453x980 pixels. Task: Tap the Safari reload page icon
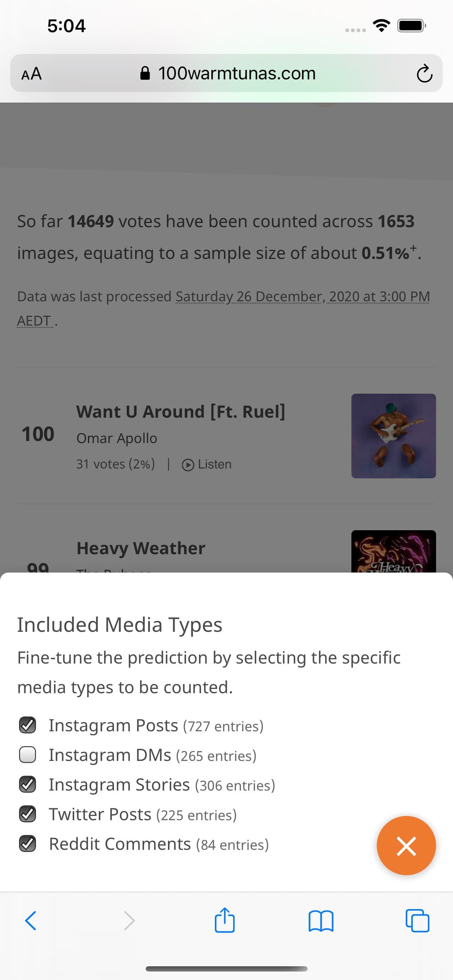424,74
